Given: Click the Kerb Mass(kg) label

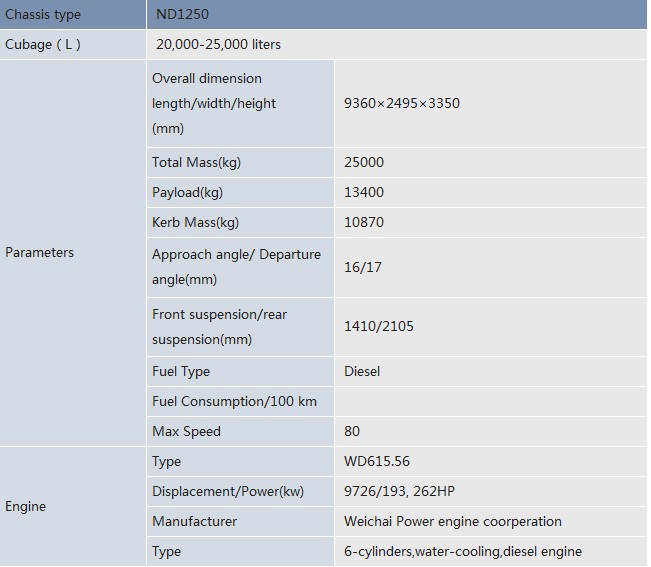Looking at the screenshot, I should 196,222.
